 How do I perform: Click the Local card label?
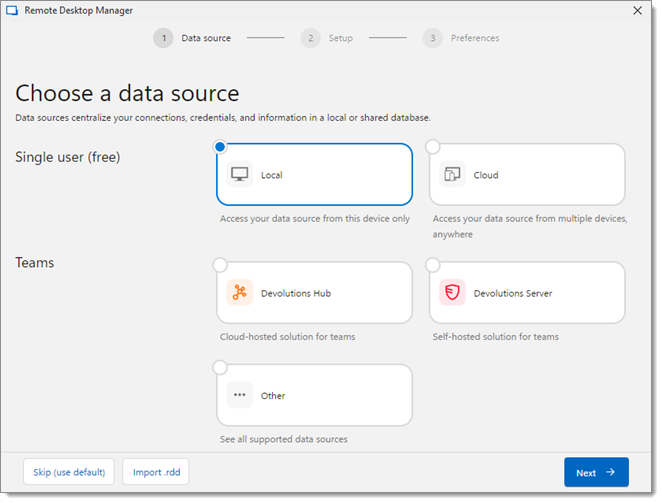(271, 175)
